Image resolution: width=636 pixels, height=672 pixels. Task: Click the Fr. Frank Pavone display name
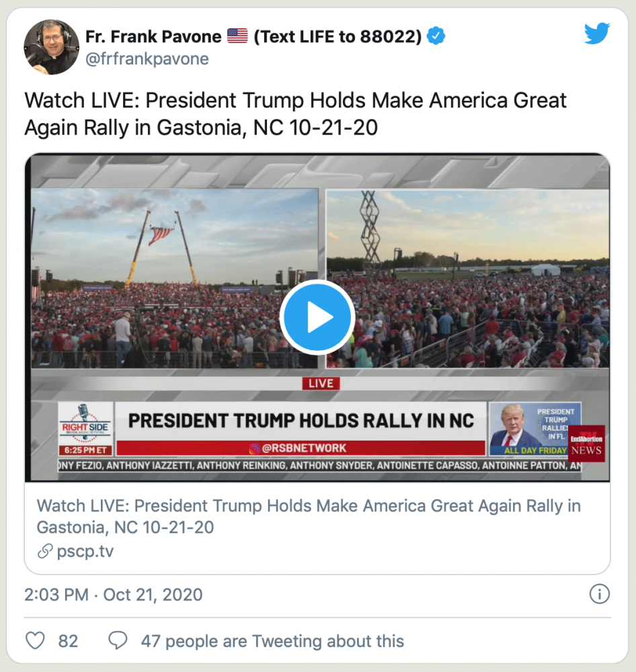[153, 36]
